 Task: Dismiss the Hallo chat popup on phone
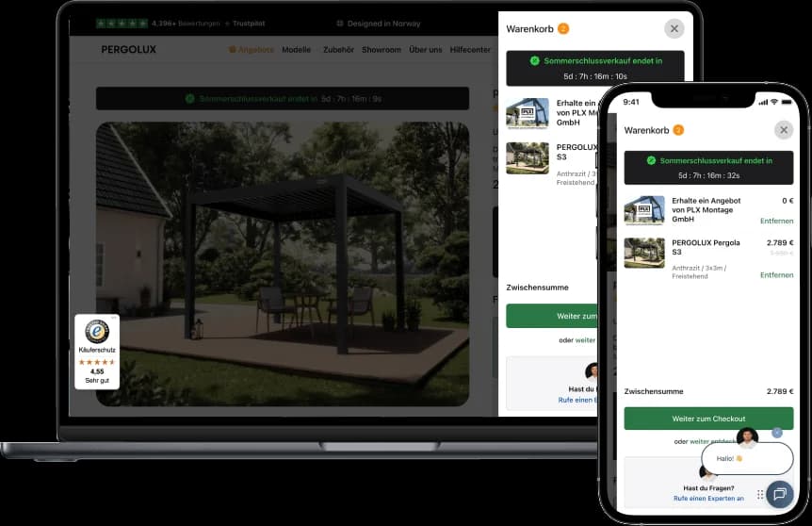[x=776, y=432]
